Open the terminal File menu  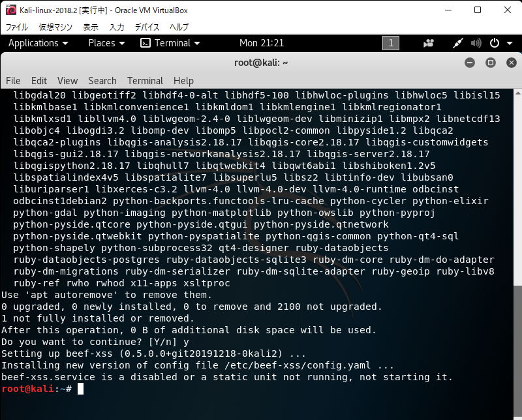point(13,81)
